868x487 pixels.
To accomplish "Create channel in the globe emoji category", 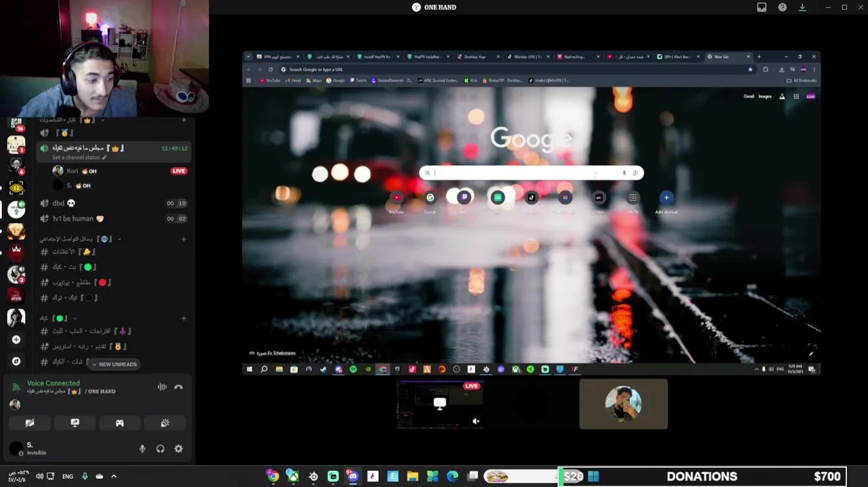I will 183,239.
